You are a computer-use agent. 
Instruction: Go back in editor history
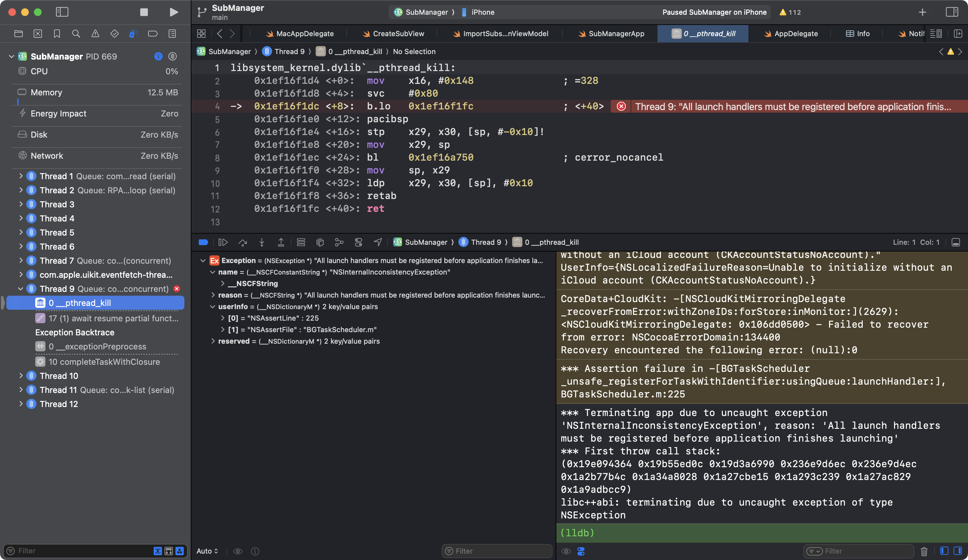(220, 34)
